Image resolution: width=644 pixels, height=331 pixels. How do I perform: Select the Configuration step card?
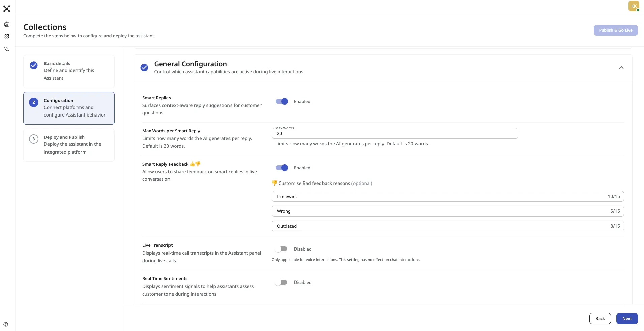(69, 108)
